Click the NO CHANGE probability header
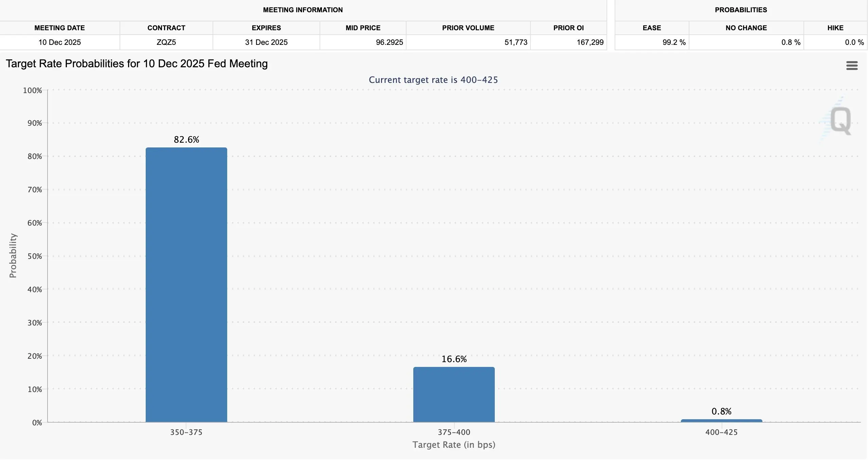Viewport: 868px width, 460px height. coord(746,28)
